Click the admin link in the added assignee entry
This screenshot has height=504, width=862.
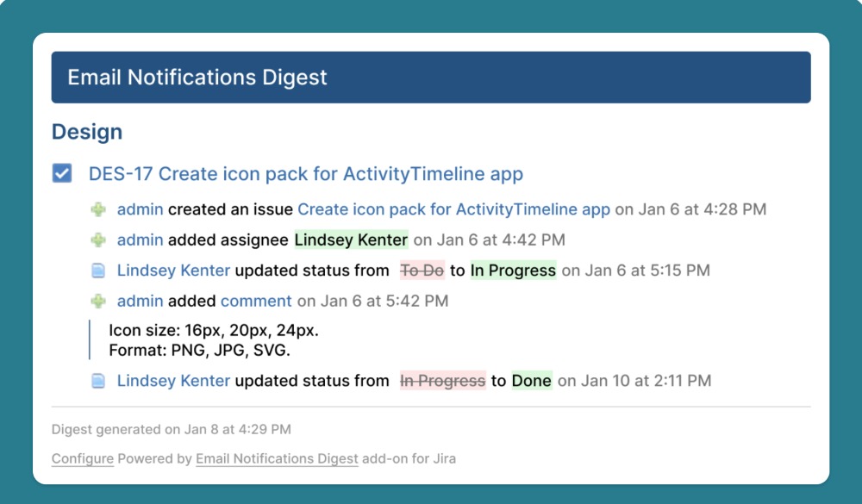click(x=140, y=240)
